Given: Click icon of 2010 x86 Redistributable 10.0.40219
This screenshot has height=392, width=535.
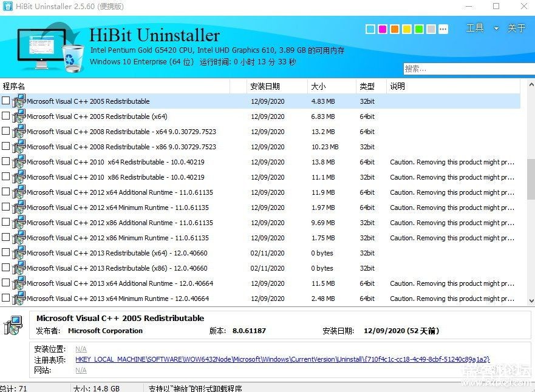Looking at the screenshot, I should (19, 177).
